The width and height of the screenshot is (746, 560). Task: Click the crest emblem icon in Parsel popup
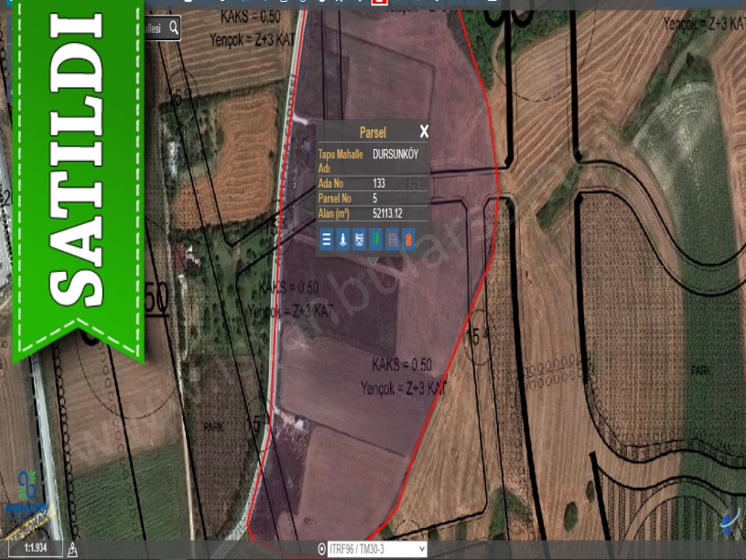click(x=360, y=241)
